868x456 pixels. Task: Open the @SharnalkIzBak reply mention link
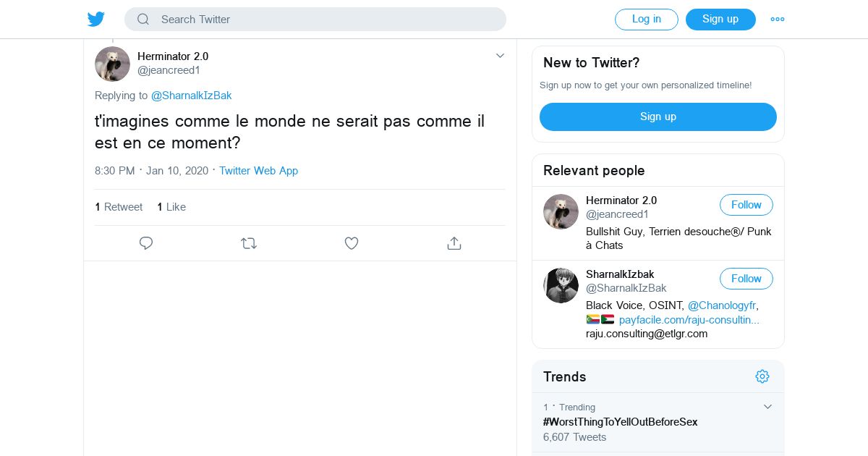pos(191,96)
